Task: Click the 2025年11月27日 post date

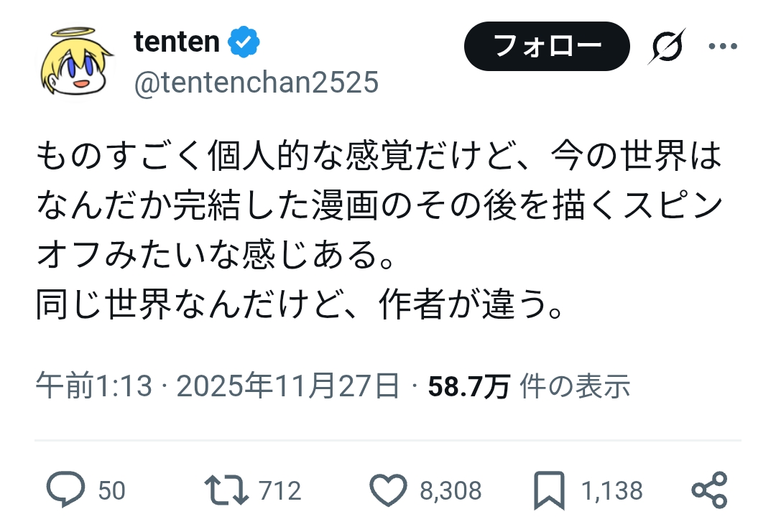Action: pos(287,388)
